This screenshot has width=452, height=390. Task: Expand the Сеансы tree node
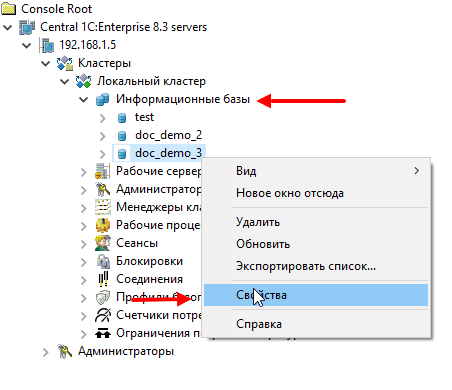[84, 244]
